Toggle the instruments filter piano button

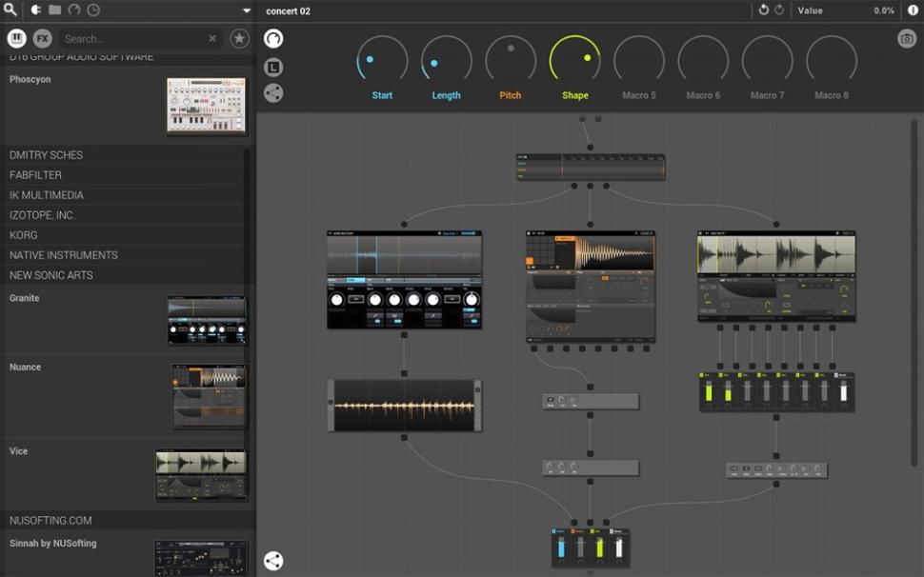(x=17, y=38)
